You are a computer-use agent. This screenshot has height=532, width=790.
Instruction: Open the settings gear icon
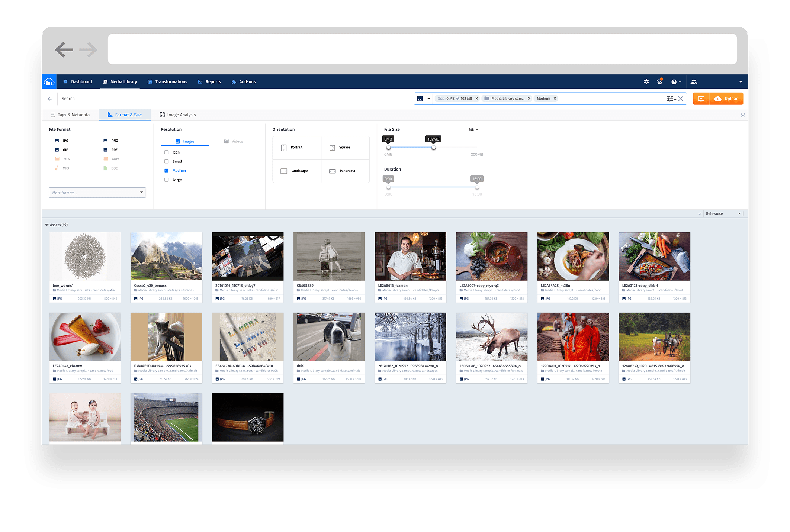point(646,81)
